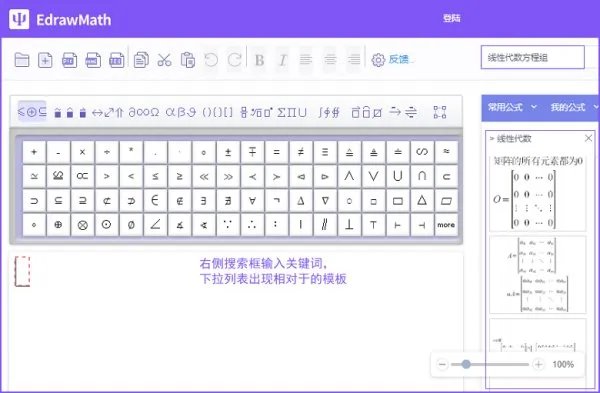600x393 pixels.
Task: Align formula text center
Action: [330, 60]
